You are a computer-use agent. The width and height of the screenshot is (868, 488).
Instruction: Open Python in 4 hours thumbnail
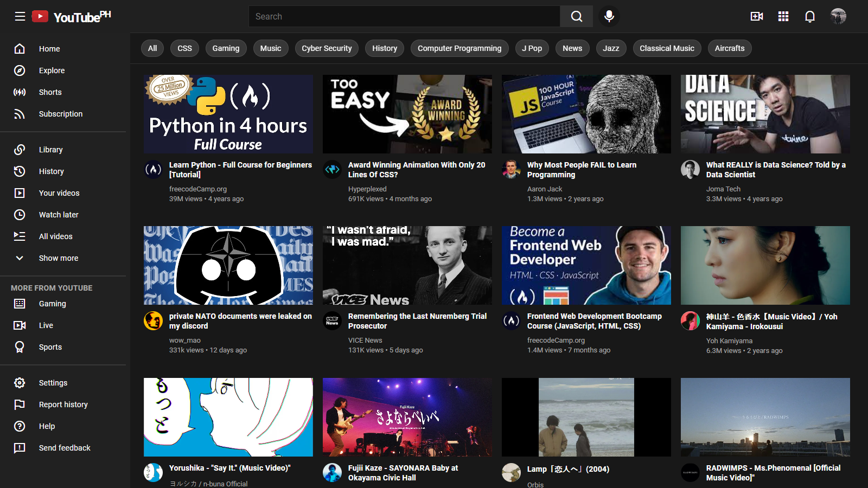pos(228,114)
